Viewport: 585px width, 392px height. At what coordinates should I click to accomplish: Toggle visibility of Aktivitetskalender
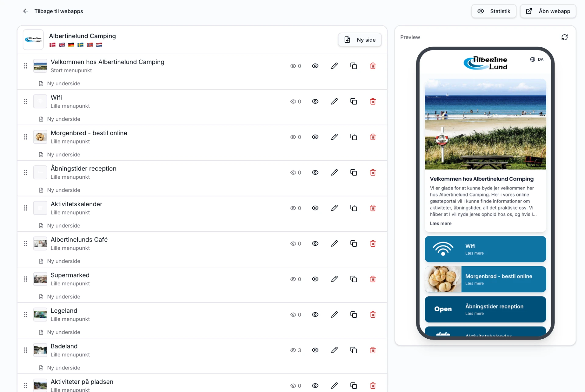click(315, 208)
